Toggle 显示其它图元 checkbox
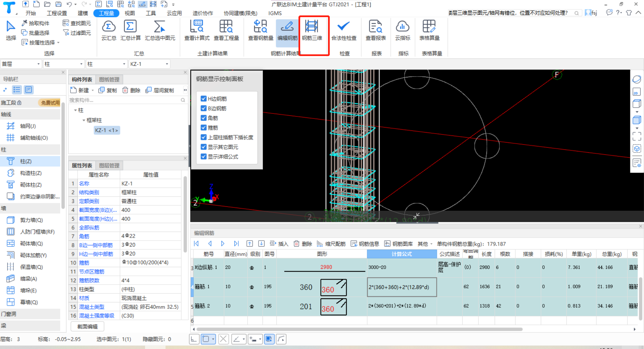 pos(203,147)
